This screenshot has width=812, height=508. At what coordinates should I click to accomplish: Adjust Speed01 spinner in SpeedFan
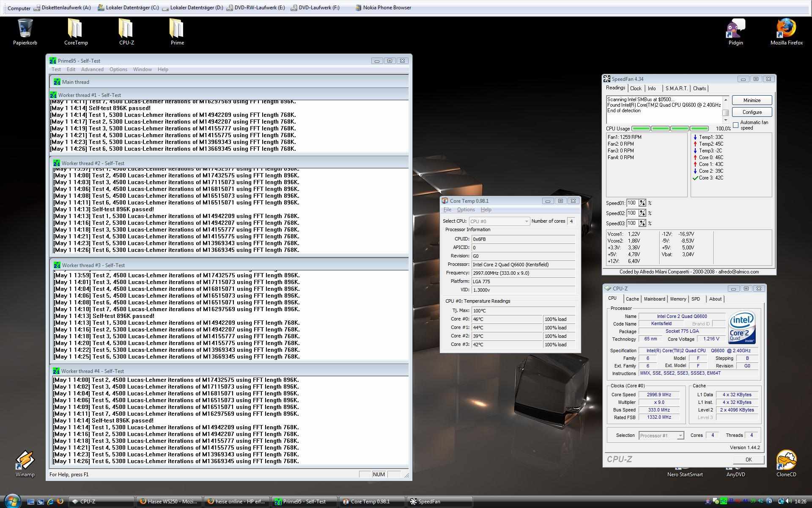(642, 203)
